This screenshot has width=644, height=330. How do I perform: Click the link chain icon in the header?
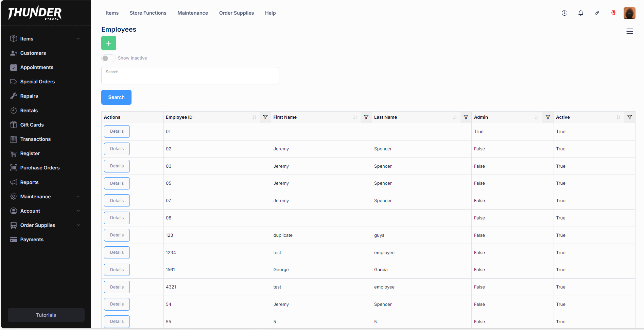[x=597, y=13]
